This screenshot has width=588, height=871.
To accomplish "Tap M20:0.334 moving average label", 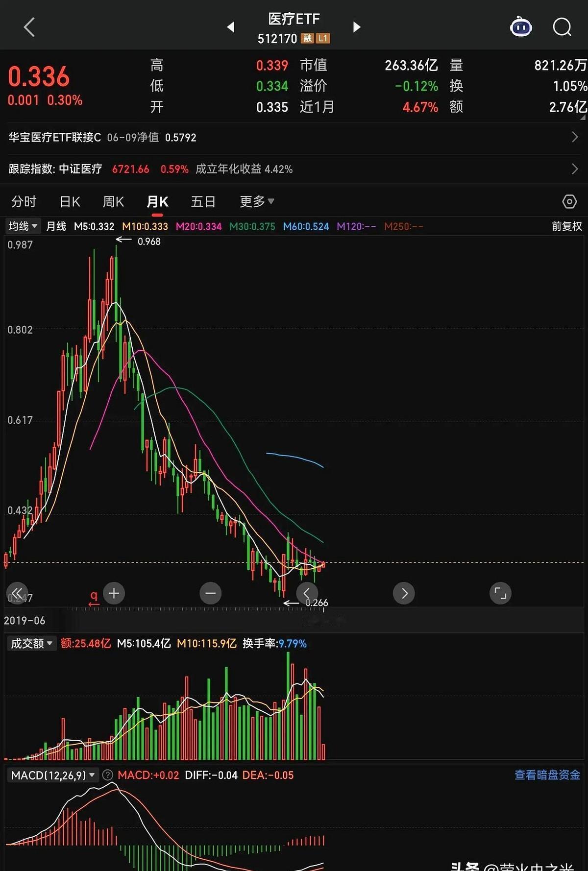I will click(199, 226).
